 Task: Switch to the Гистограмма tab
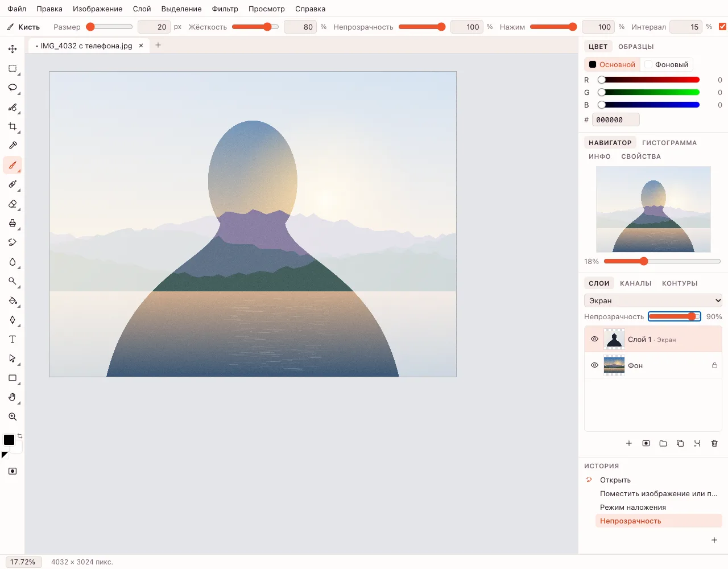[x=669, y=143]
